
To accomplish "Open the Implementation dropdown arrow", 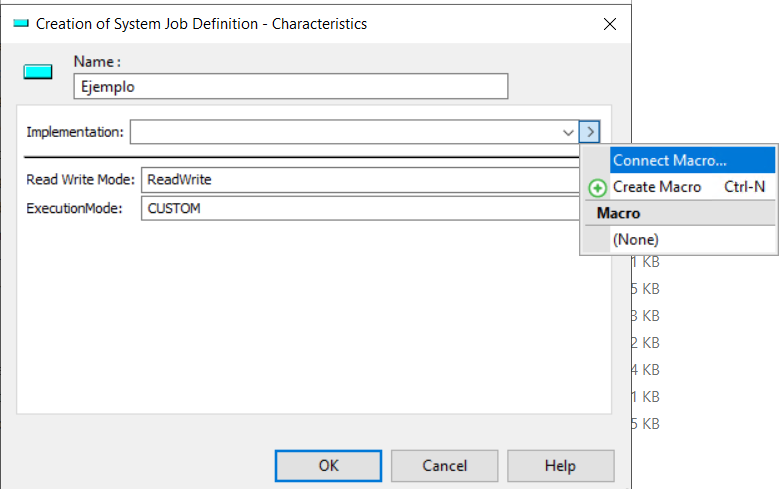I will click(568, 132).
